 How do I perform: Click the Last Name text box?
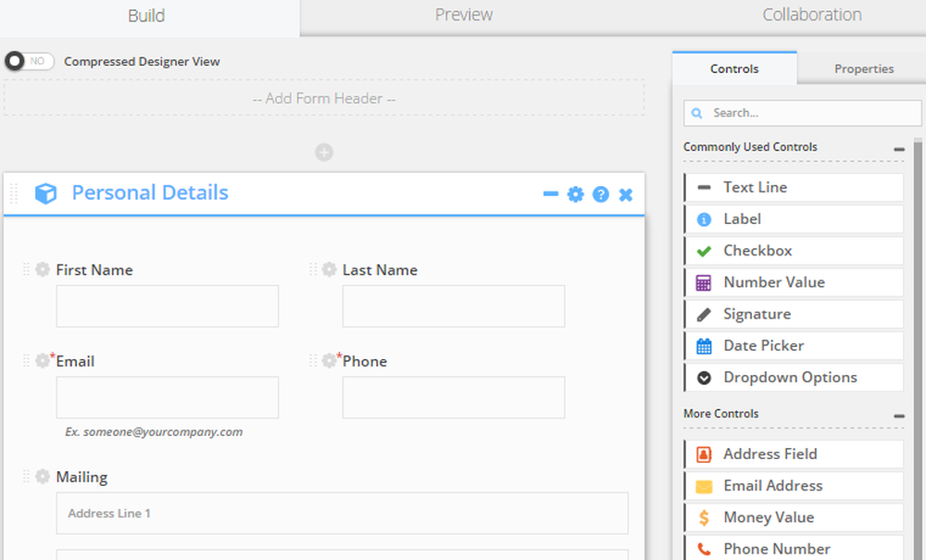pos(454,306)
